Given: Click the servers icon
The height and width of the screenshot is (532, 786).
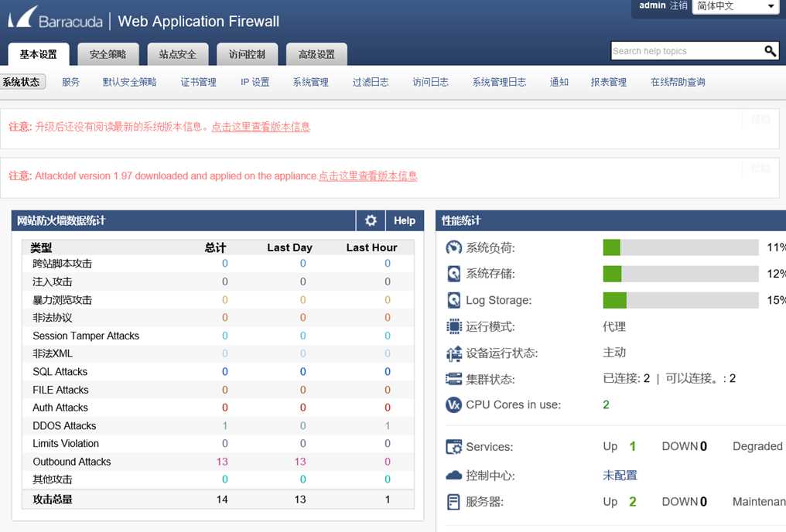Looking at the screenshot, I should (453, 501).
